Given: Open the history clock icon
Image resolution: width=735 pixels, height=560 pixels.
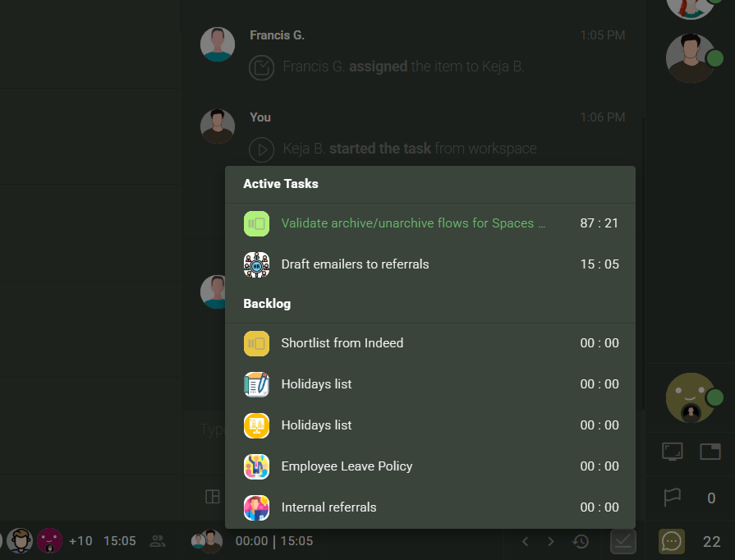Looking at the screenshot, I should tap(581, 542).
